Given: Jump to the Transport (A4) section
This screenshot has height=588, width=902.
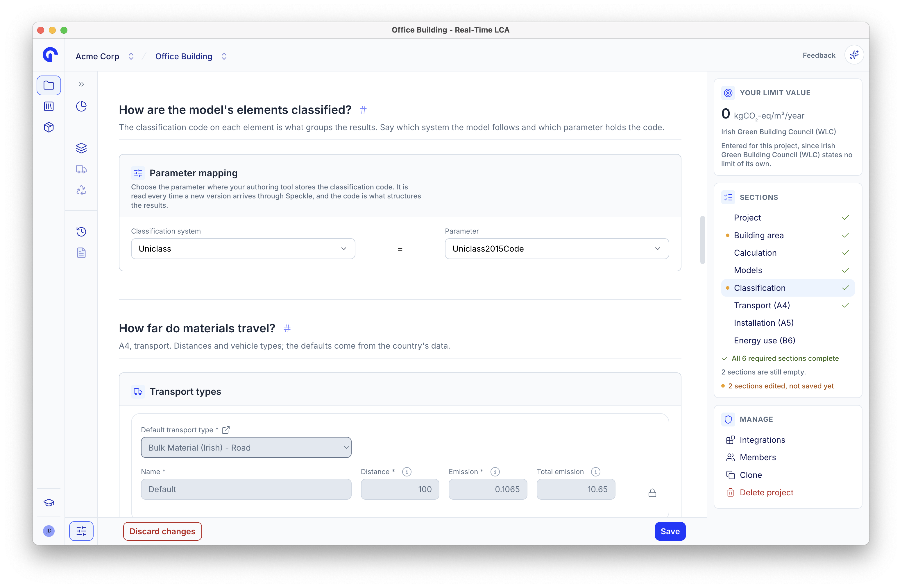Looking at the screenshot, I should (788, 305).
